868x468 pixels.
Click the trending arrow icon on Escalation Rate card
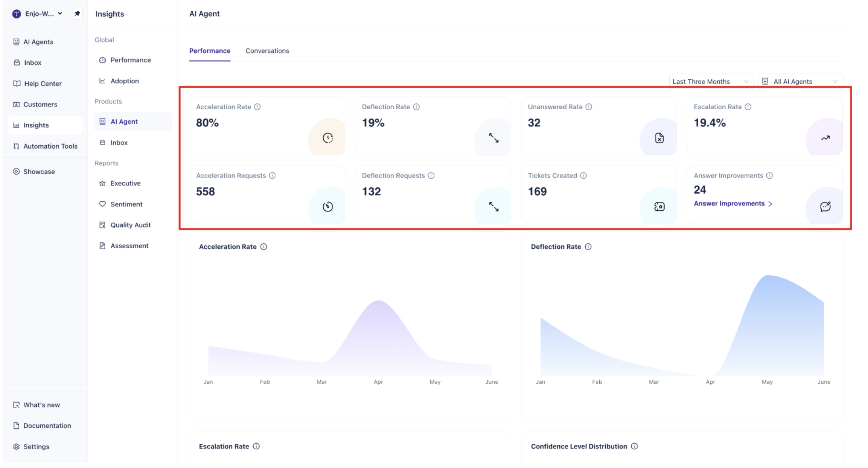(825, 138)
